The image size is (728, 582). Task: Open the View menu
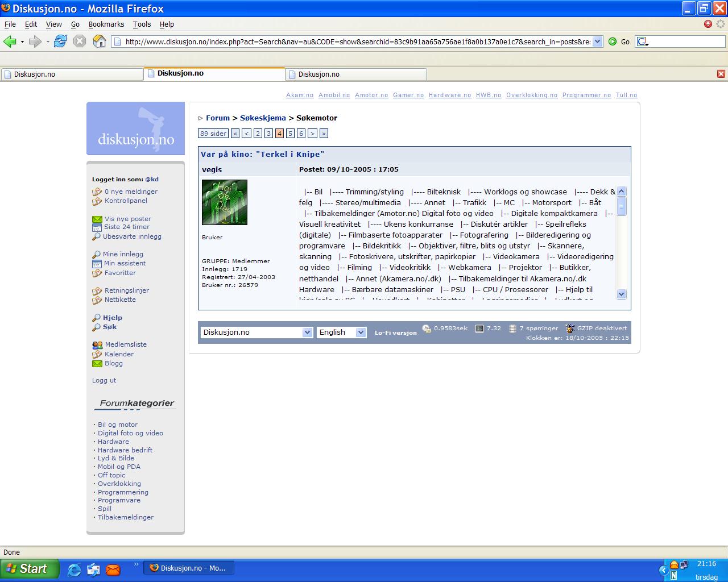pos(54,24)
